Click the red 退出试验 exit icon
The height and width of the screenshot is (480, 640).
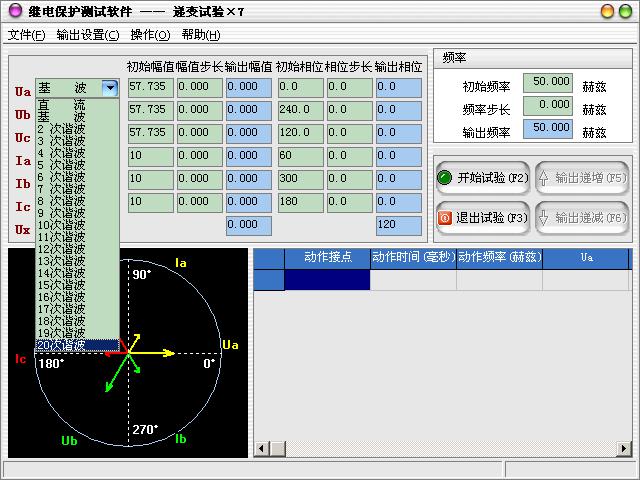pos(445,217)
